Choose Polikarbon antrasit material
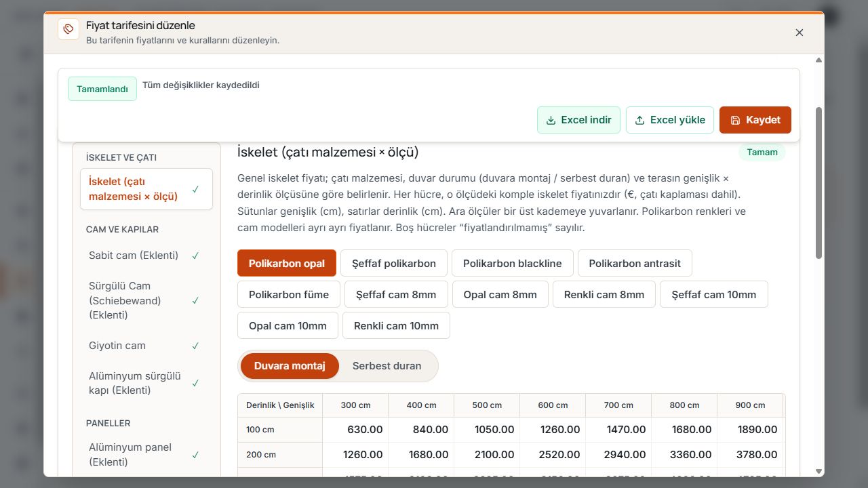868x488 pixels. pyautogui.click(x=635, y=263)
